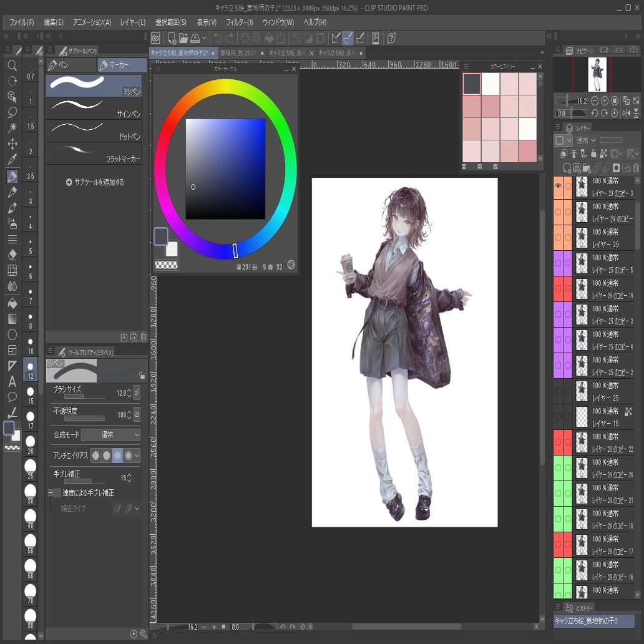Image resolution: width=644 pixels, height=644 pixels.
Task: Open Layer panel blend mode 通常 dropdown
Action: [585, 140]
